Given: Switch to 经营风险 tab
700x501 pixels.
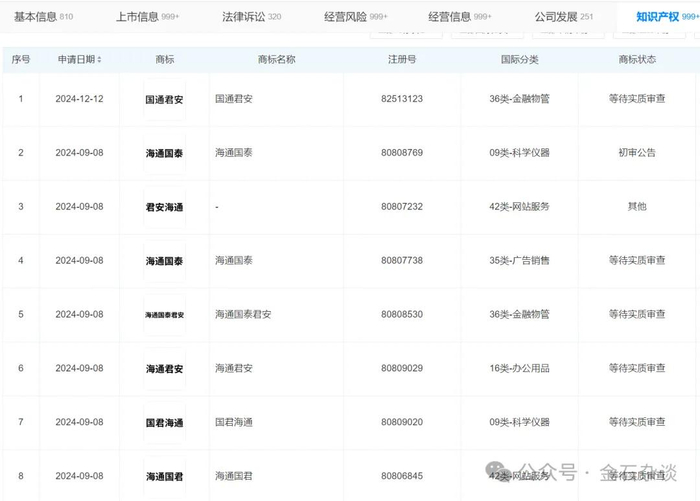Looking at the screenshot, I should [356, 17].
